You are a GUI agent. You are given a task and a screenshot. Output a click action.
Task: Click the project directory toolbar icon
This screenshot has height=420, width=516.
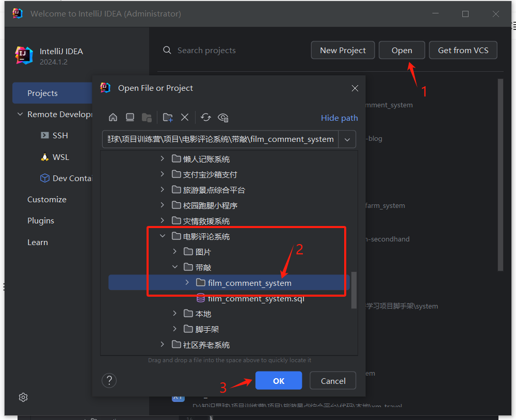[147, 118]
